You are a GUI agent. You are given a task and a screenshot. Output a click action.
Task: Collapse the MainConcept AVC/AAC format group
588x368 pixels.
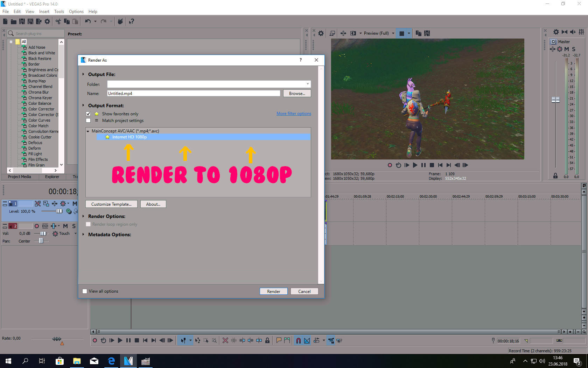click(88, 131)
